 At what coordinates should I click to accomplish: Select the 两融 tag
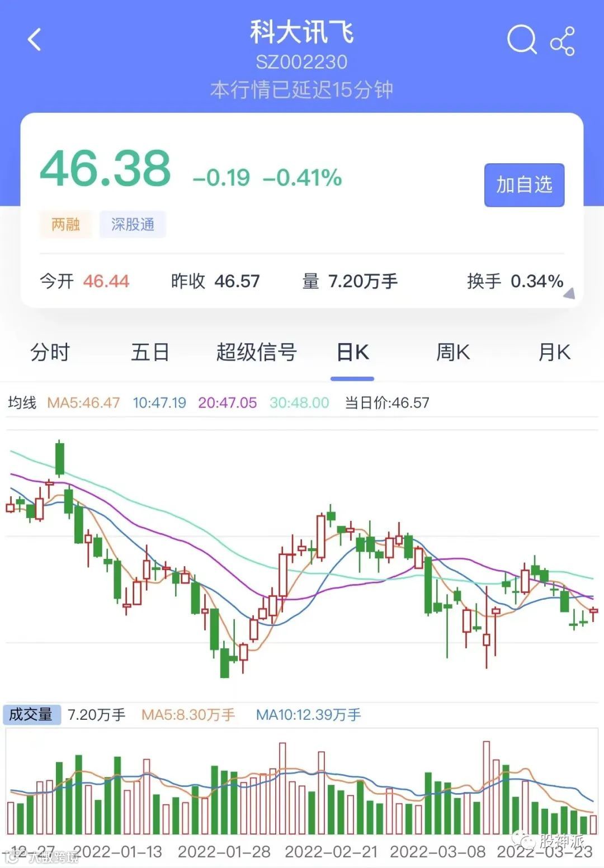pos(65,225)
